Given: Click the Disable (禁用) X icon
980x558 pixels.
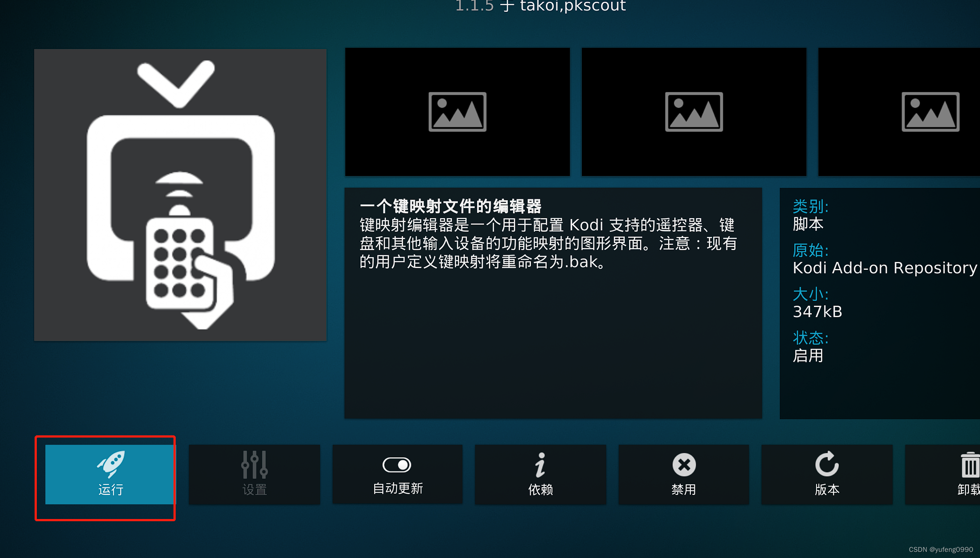Looking at the screenshot, I should pos(684,465).
